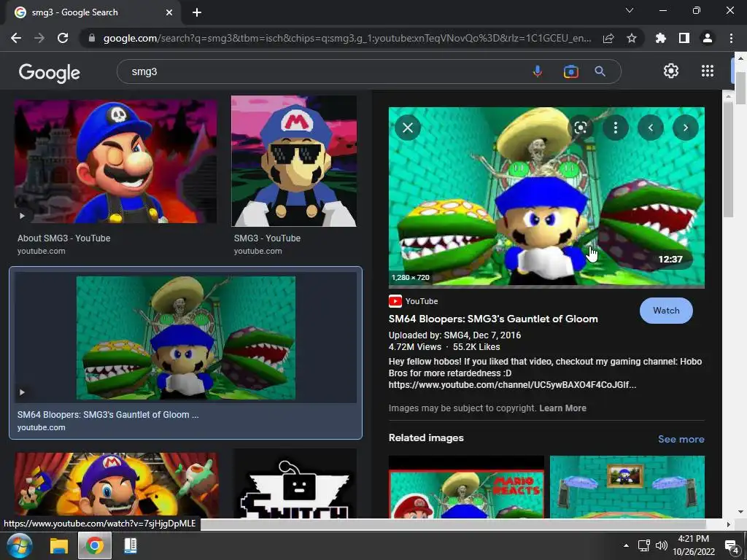Select the smg3 - Google Search tab

pos(93,12)
